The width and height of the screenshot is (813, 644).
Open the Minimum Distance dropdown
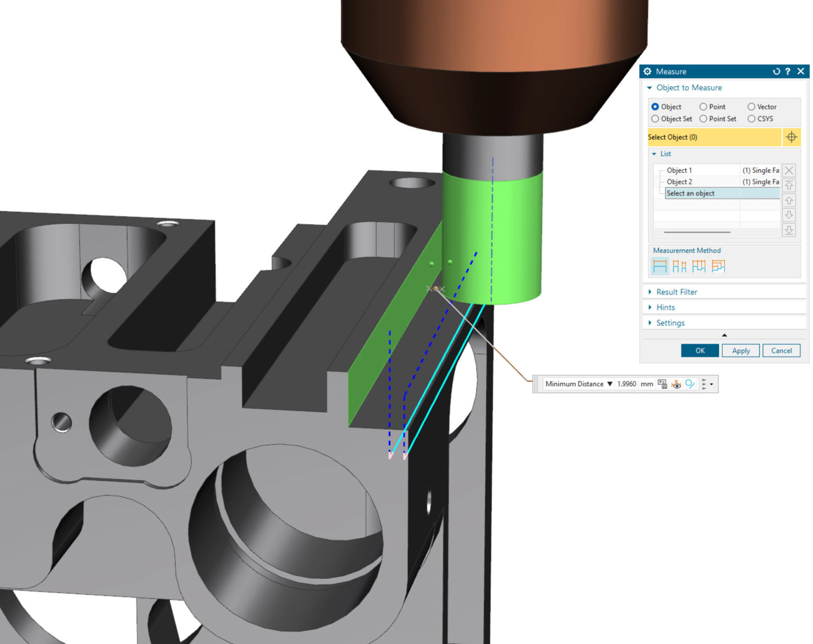coord(610,384)
